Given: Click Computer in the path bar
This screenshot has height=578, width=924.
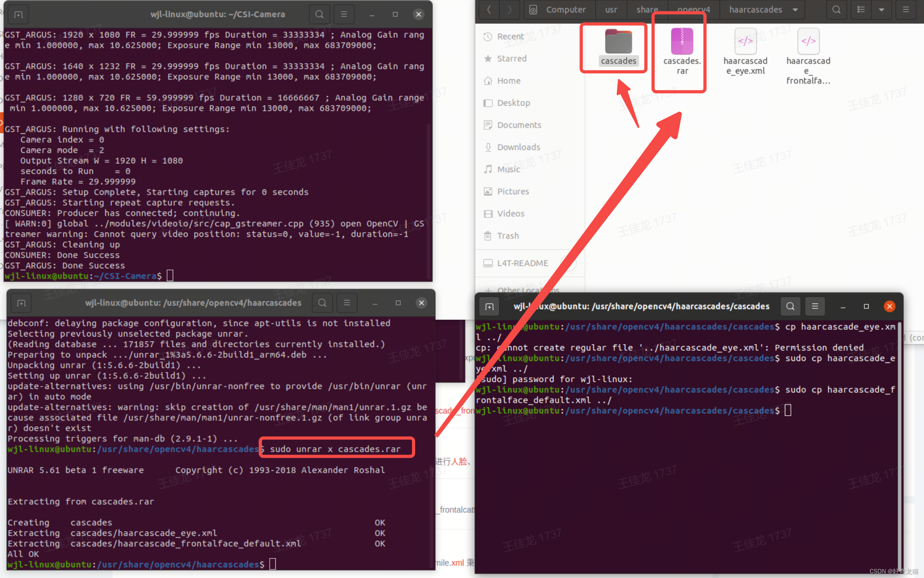Looking at the screenshot, I should tap(565, 10).
